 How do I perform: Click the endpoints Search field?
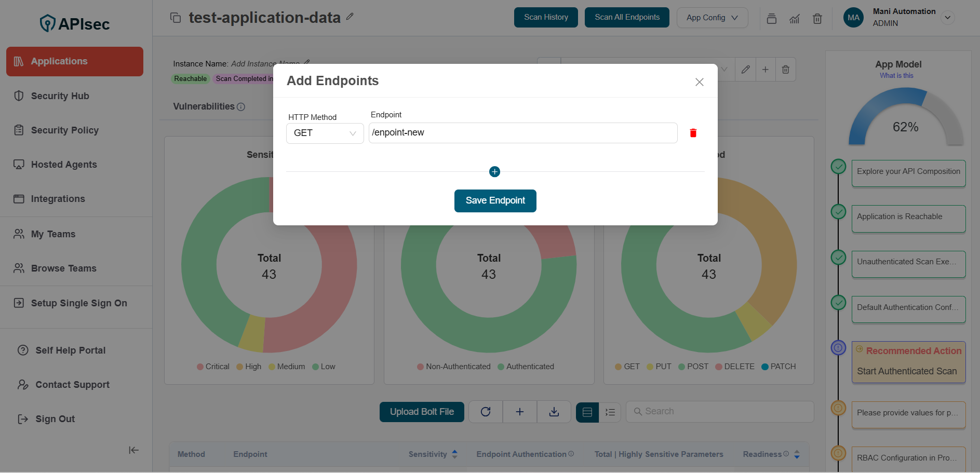tap(719, 411)
